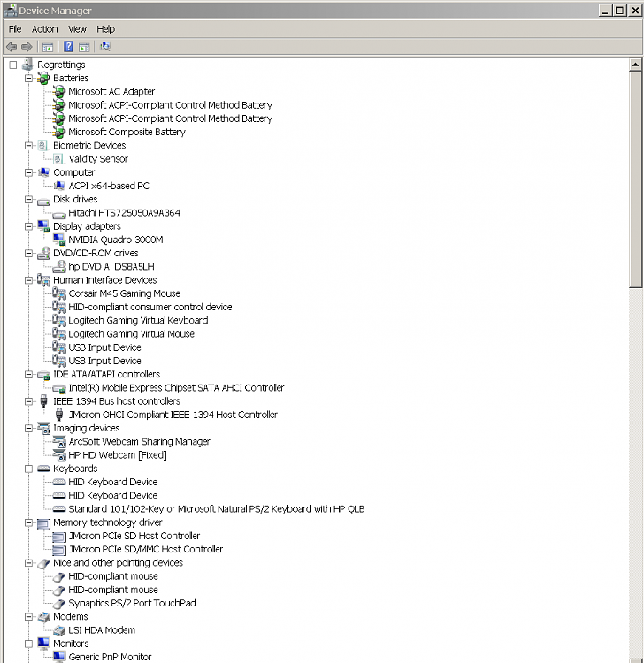644x663 pixels.
Task: Select JMicron PCIe SD/MMC Host Controller
Action: click(x=146, y=549)
